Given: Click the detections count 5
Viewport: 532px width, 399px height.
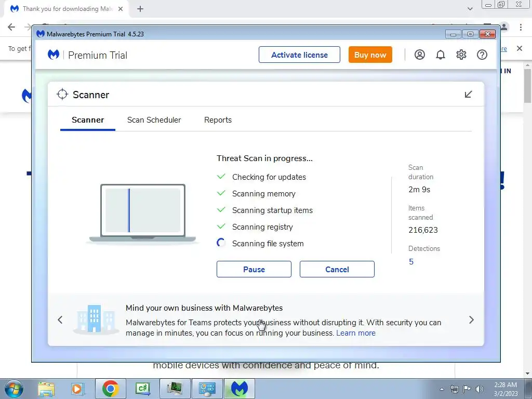Looking at the screenshot, I should click(411, 262).
